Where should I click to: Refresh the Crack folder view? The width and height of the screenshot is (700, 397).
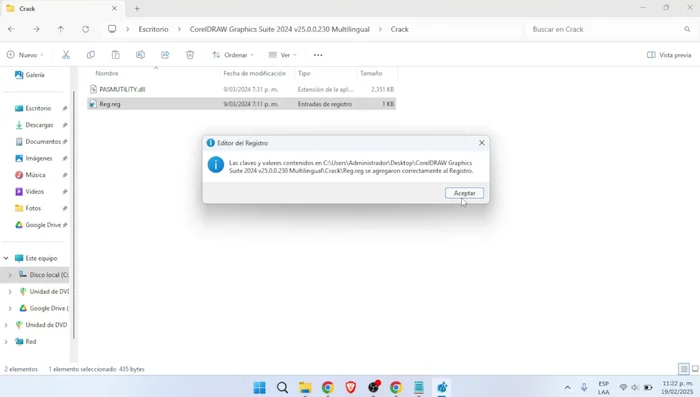click(85, 29)
